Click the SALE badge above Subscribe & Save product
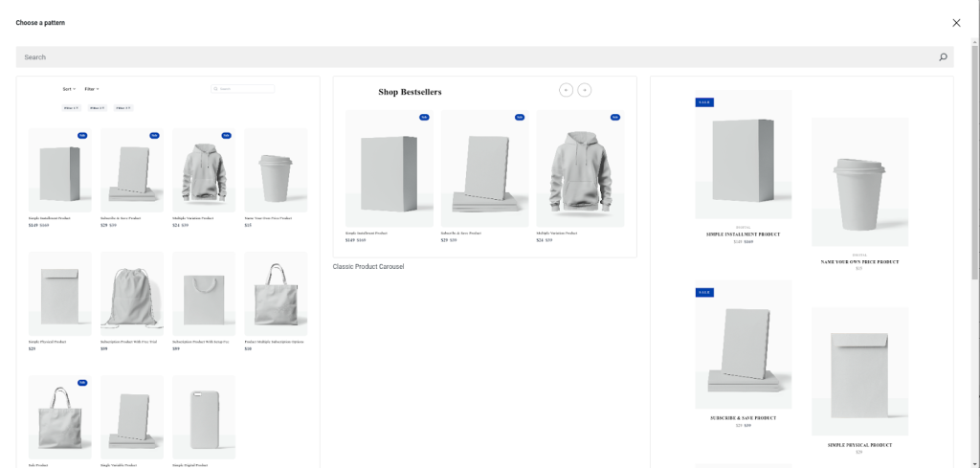The image size is (980, 468). pyautogui.click(x=704, y=292)
